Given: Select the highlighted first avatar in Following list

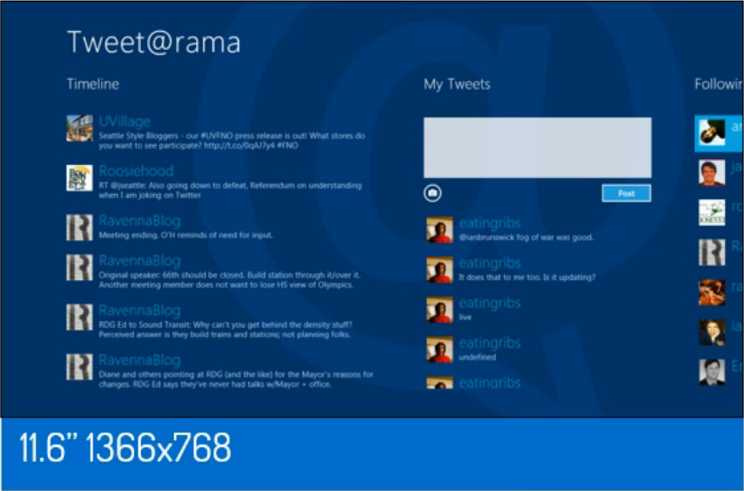Looking at the screenshot, I should (x=712, y=133).
